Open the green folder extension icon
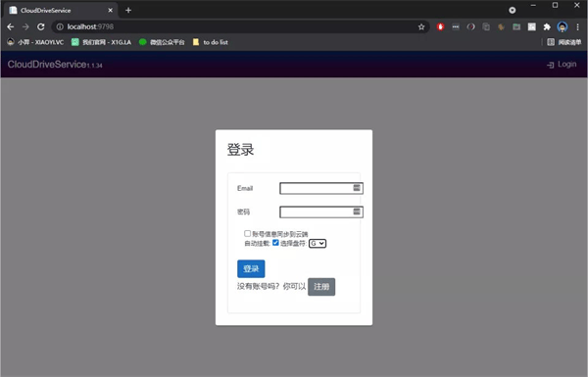This screenshot has height=377, width=588. (516, 26)
